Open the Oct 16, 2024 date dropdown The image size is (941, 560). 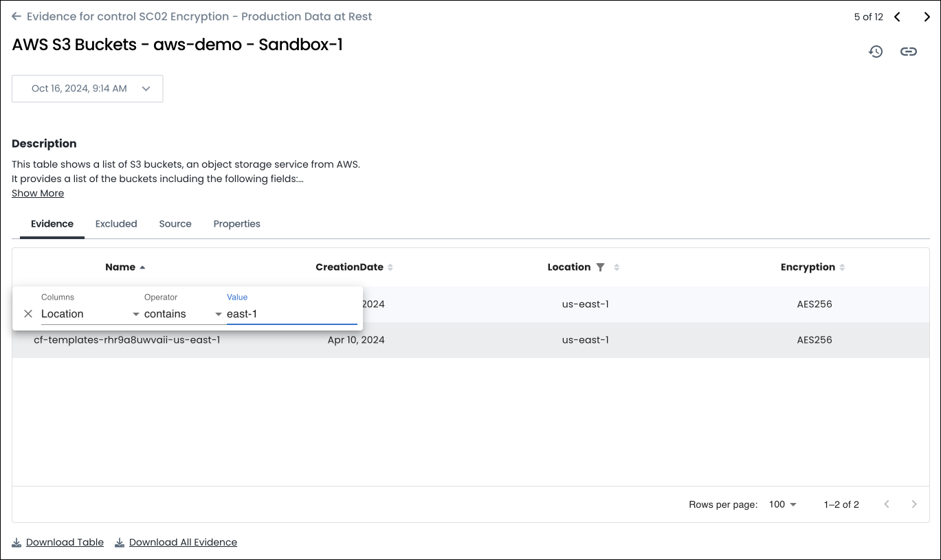(x=87, y=89)
